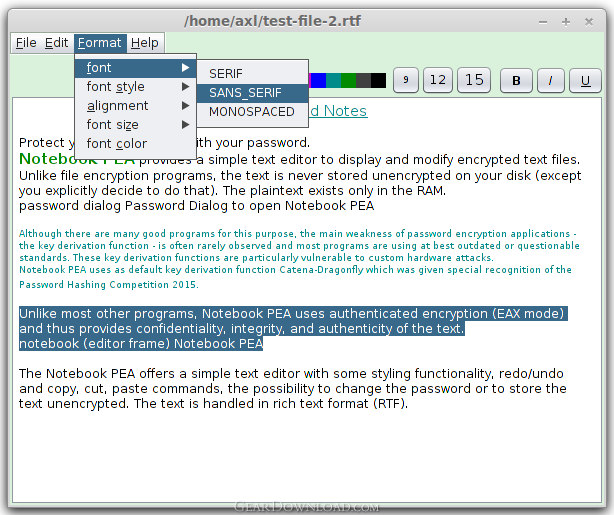Pick the black color swatch

click(x=378, y=80)
